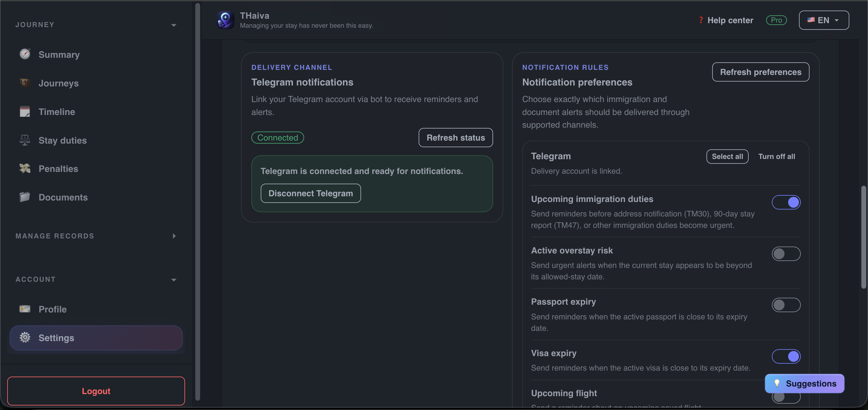Go to Journeys in sidebar
Image resolution: width=868 pixels, height=410 pixels.
pyautogui.click(x=96, y=83)
